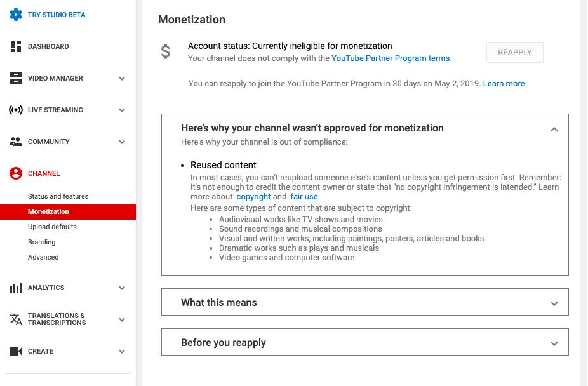
Task: Open LIVE STREAMING menu label
Action: click(55, 110)
